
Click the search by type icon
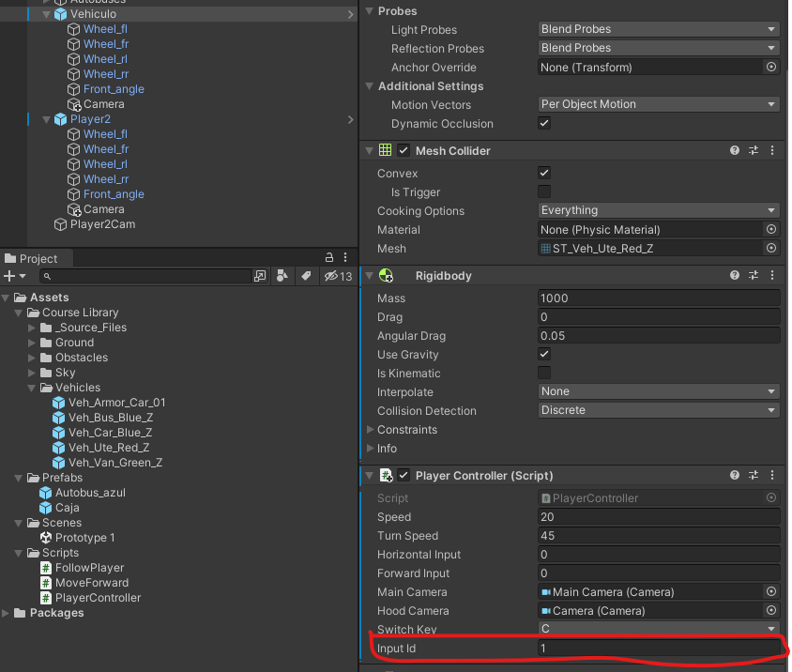click(282, 276)
